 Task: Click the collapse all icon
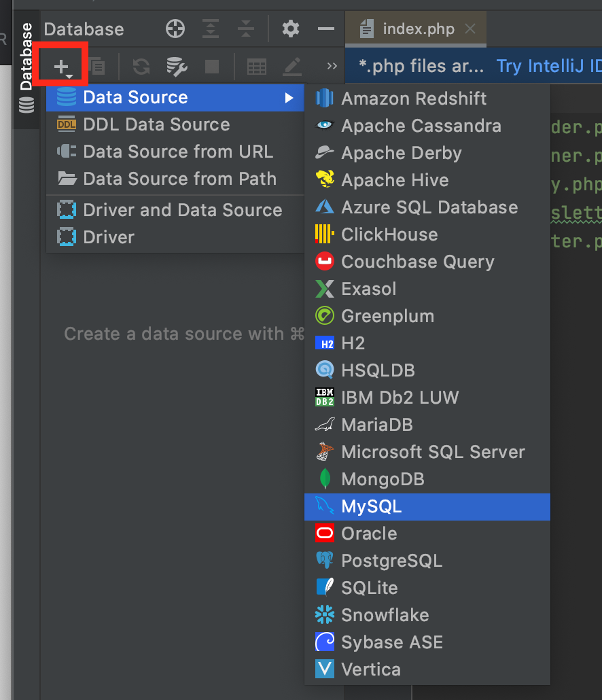point(246,29)
